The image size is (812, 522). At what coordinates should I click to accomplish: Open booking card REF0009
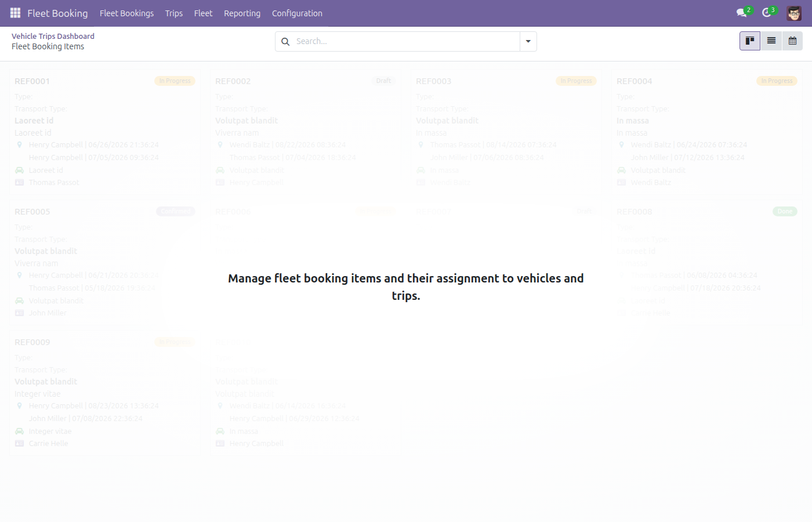click(x=105, y=393)
